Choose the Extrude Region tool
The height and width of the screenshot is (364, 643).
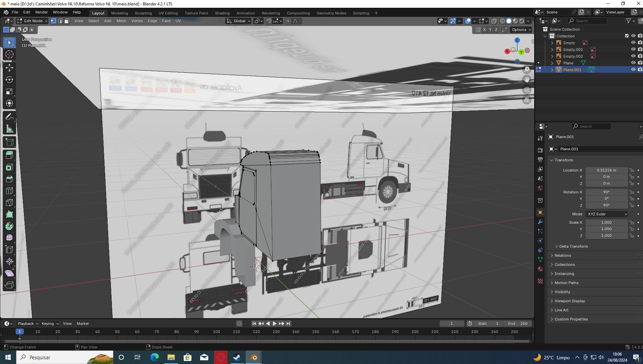tap(9, 155)
